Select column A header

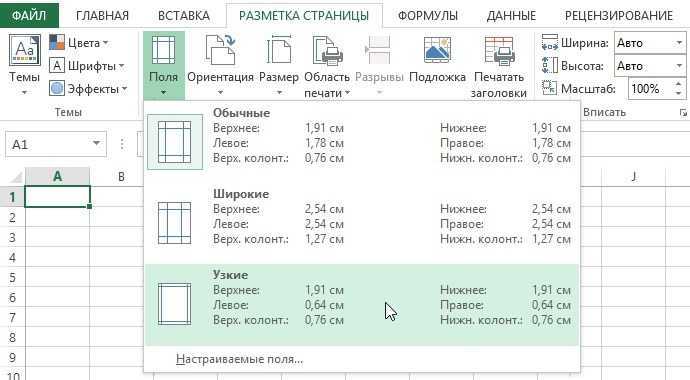(x=58, y=176)
